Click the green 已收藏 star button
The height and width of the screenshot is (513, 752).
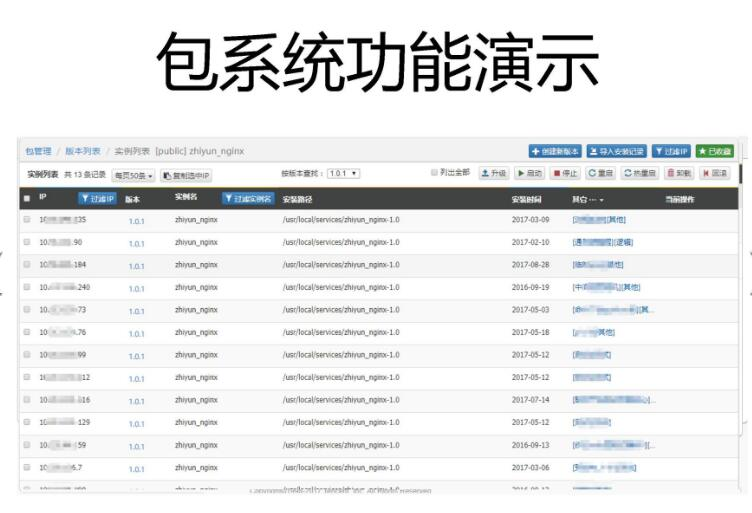[x=715, y=152]
